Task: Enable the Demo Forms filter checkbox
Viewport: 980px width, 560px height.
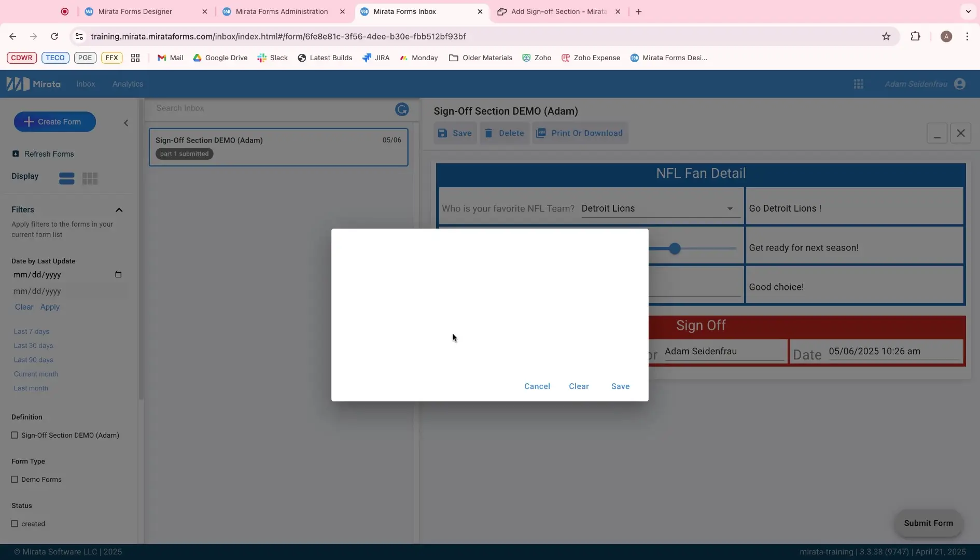Action: 15,479
